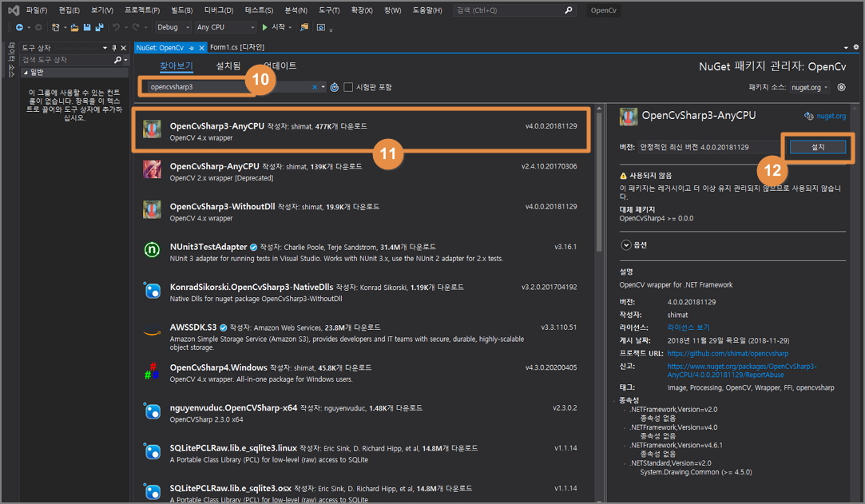Open the Toolbox window options dropdown arrow
The image size is (865, 504).
[105, 48]
